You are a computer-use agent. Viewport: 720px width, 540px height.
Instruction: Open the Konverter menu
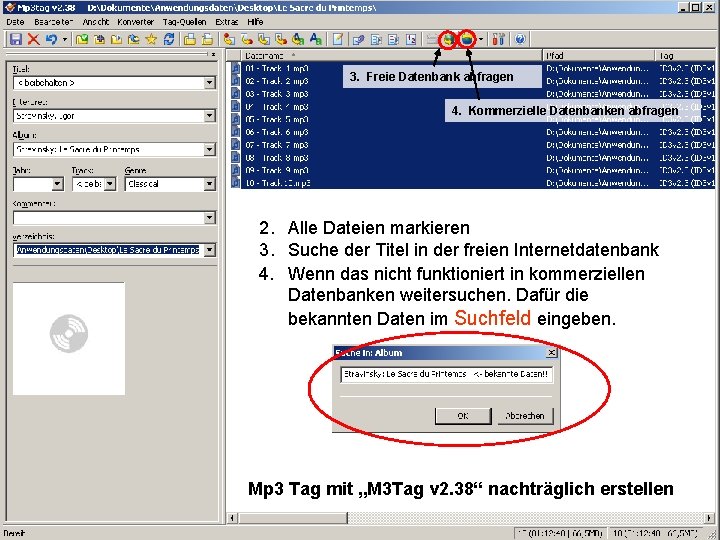[x=135, y=22]
